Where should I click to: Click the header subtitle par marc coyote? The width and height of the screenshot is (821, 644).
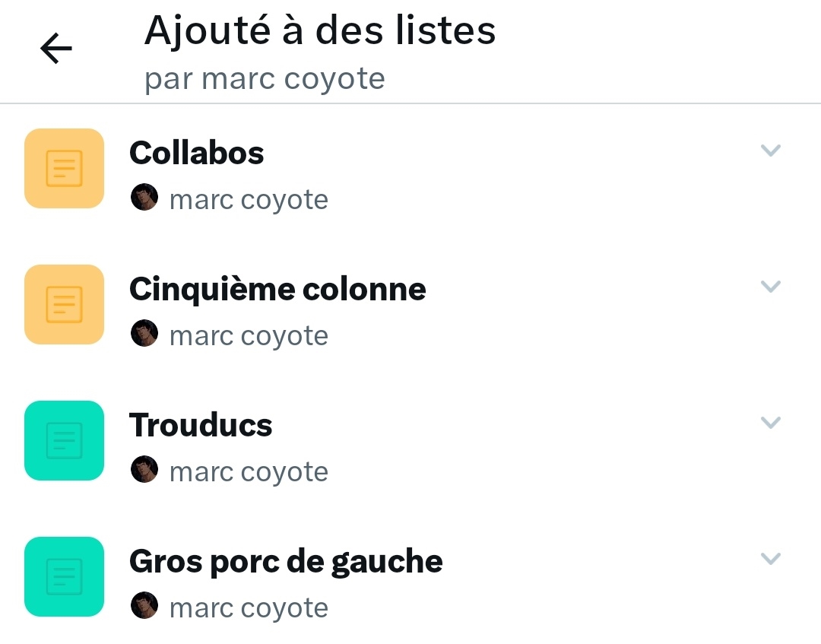pos(265,80)
